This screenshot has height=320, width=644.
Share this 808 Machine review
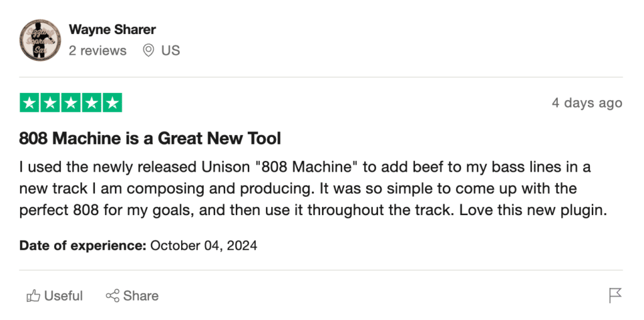point(132,295)
